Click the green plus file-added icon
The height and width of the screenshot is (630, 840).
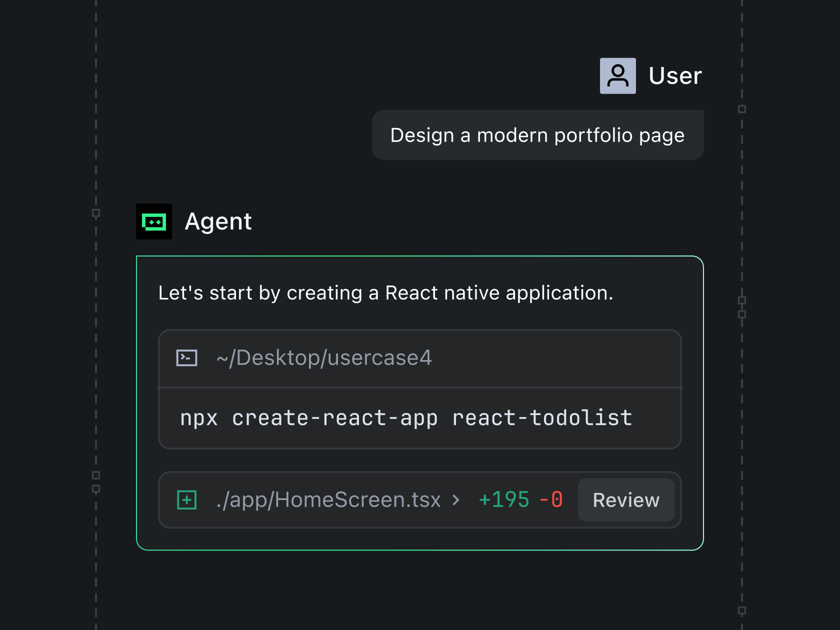(187, 500)
